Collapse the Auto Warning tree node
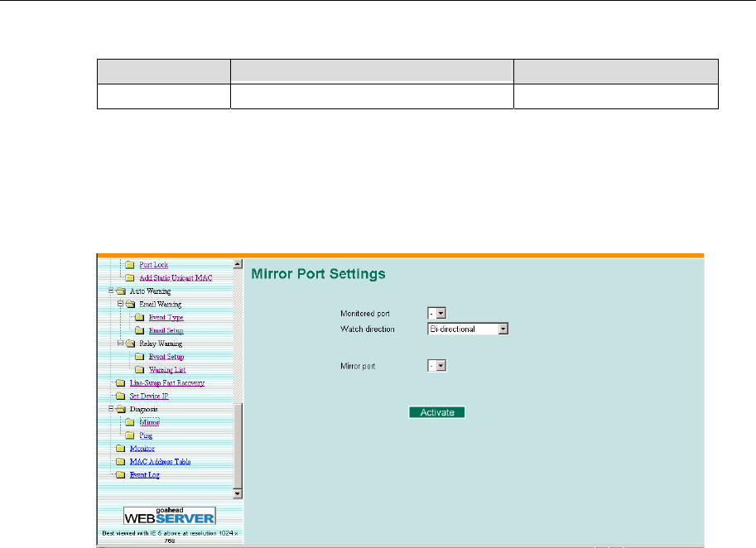 pos(111,291)
